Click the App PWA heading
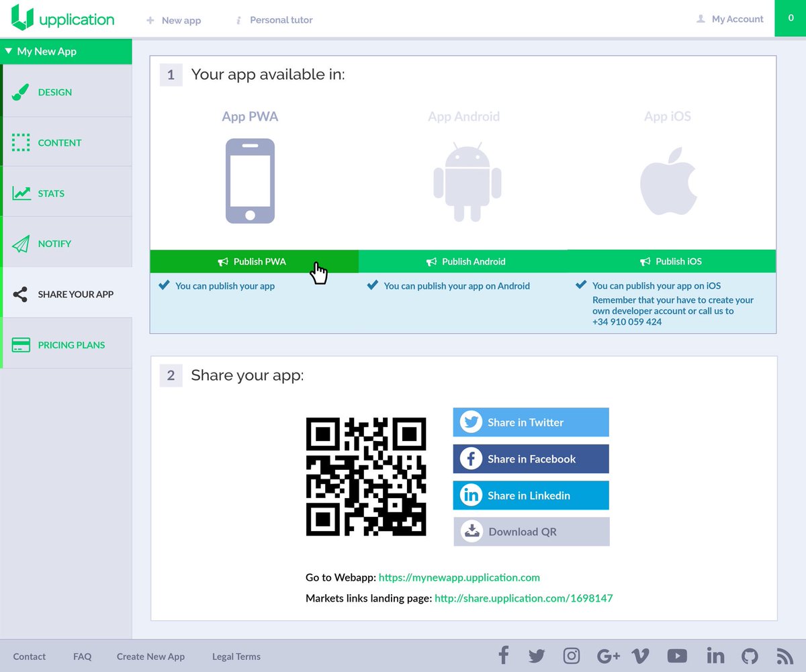Screen dimensions: 806x672 tap(250, 116)
